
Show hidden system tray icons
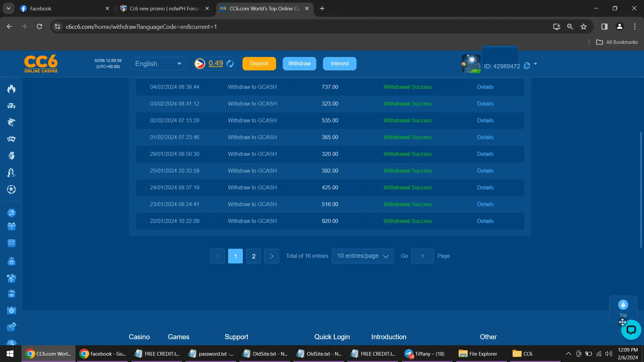[x=568, y=354]
